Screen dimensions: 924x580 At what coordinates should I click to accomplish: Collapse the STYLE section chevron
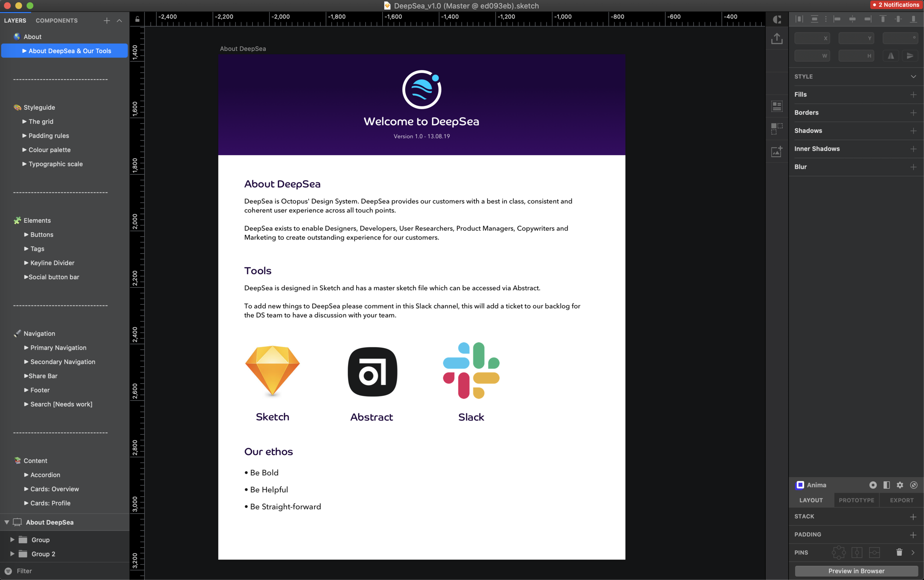pyautogui.click(x=913, y=76)
